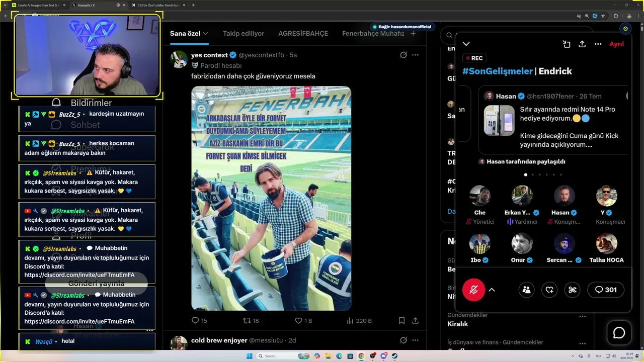The image size is (644, 362).
Task: Open the Space three-dot more menu
Action: [598, 44]
